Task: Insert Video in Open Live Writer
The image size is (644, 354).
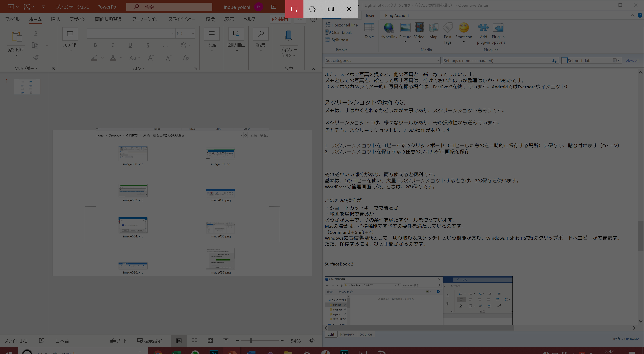Action: [x=419, y=33]
